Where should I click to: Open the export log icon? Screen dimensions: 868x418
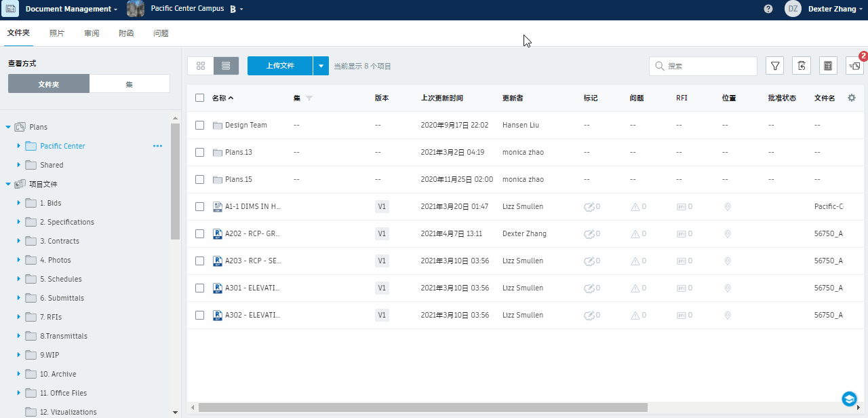point(828,66)
